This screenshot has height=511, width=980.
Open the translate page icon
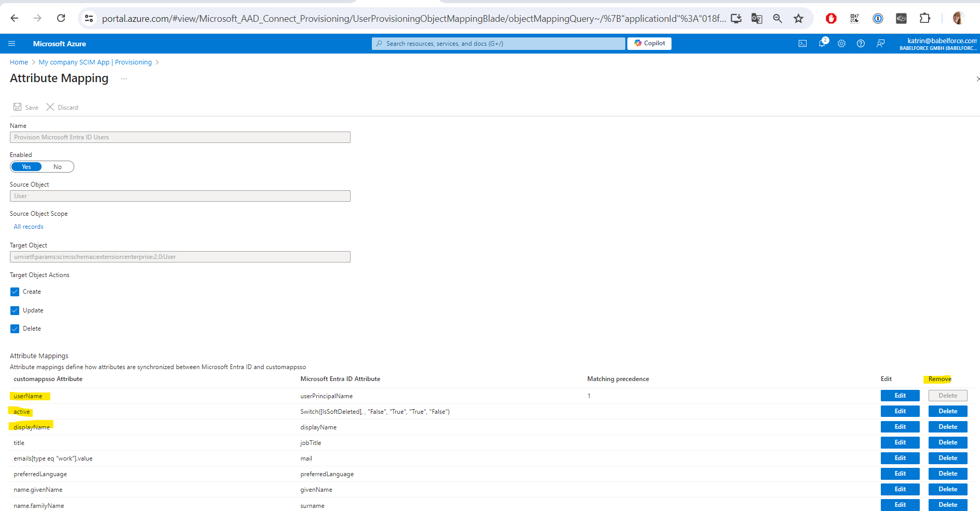pos(757,19)
